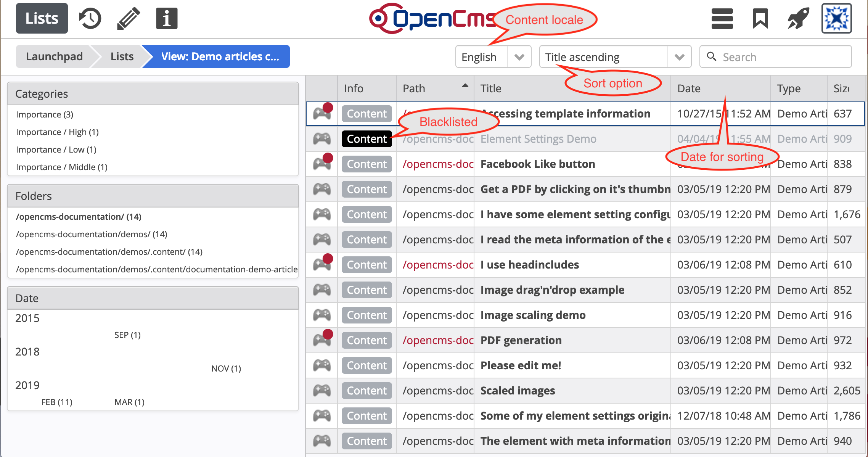Filter by Importance / Low (1)
The width and height of the screenshot is (868, 457).
click(56, 150)
